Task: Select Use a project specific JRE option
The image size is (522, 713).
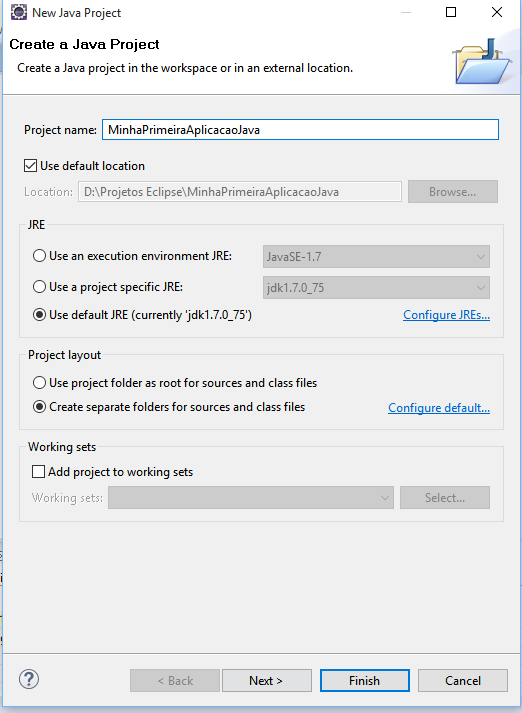Action: click(40, 287)
